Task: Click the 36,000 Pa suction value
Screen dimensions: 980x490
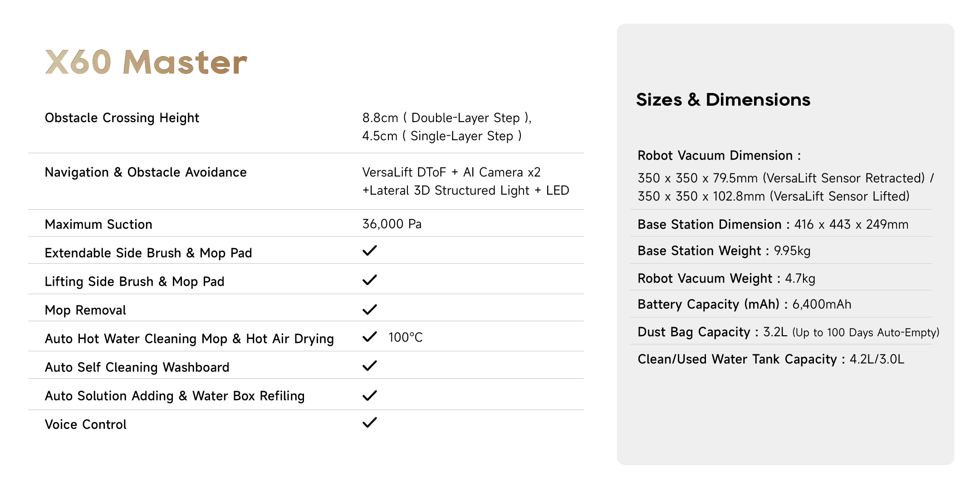Action: (392, 224)
